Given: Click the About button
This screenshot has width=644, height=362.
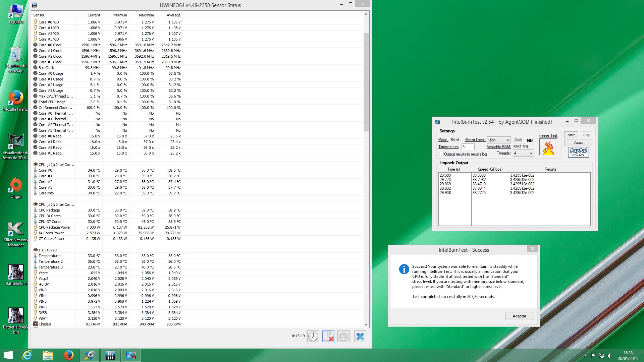Looking at the screenshot, I should 578,142.
